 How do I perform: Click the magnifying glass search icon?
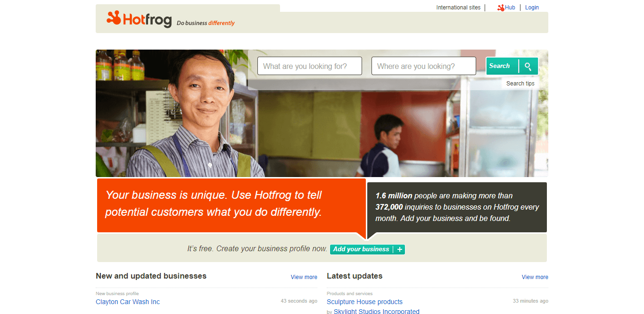528,66
